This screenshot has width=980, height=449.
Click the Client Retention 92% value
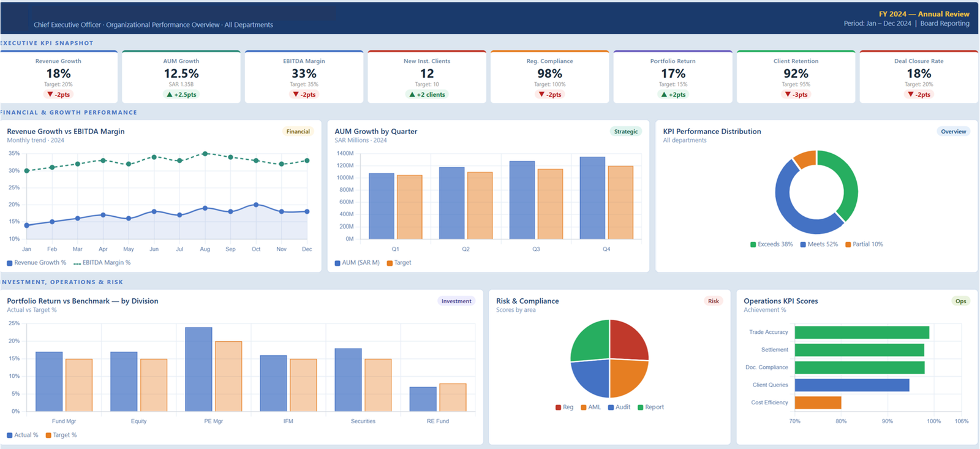(x=796, y=74)
